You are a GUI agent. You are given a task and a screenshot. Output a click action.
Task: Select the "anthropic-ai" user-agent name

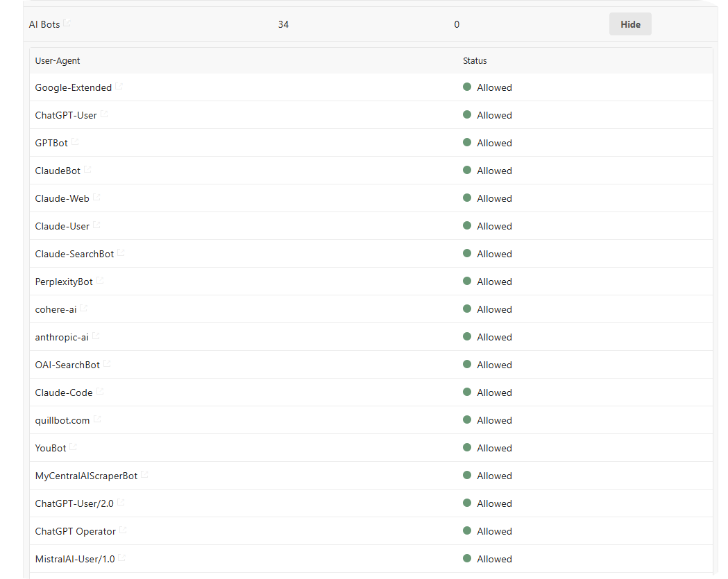pyautogui.click(x=62, y=337)
